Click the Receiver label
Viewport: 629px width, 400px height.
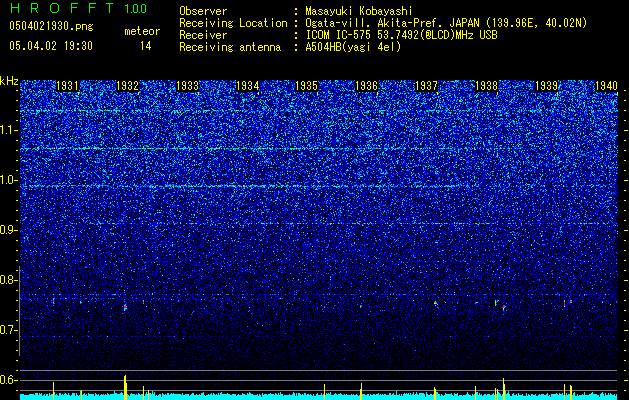point(203,35)
